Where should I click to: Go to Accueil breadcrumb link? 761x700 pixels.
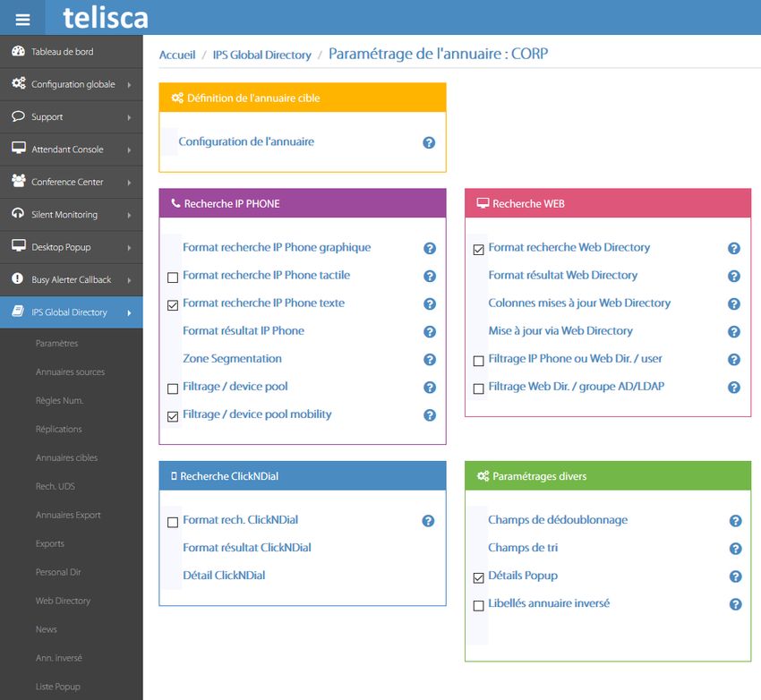coord(177,55)
